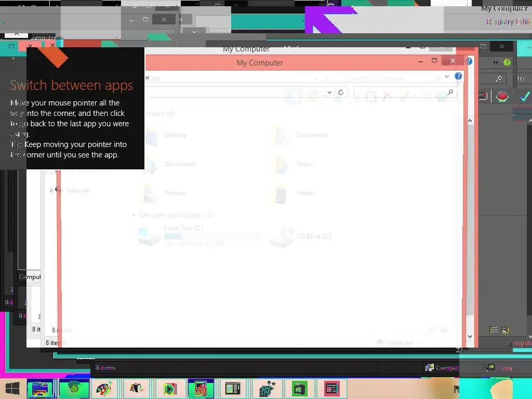Open File Explorer from the taskbar
The image size is (532, 399).
point(40,389)
